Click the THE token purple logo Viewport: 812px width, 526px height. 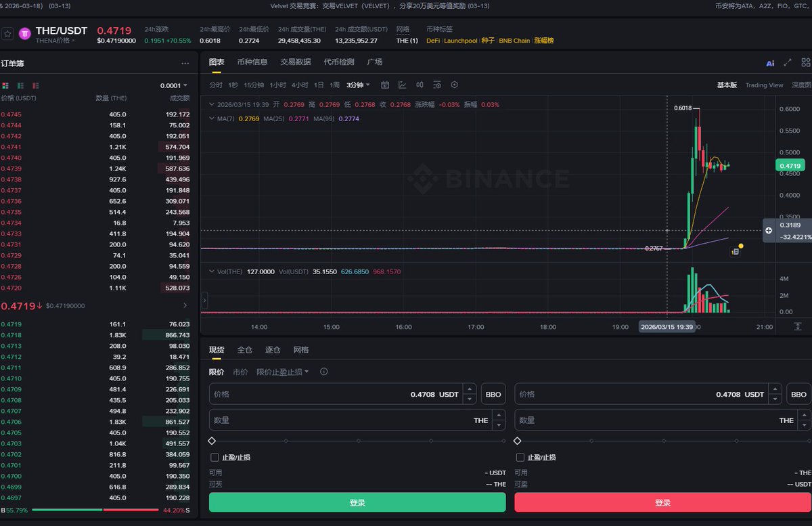[25, 34]
